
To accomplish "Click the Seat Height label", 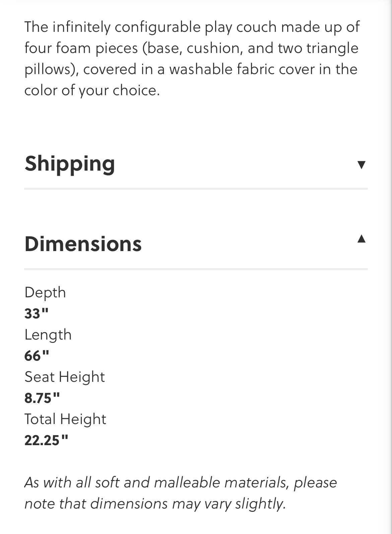I will click(x=65, y=377).
